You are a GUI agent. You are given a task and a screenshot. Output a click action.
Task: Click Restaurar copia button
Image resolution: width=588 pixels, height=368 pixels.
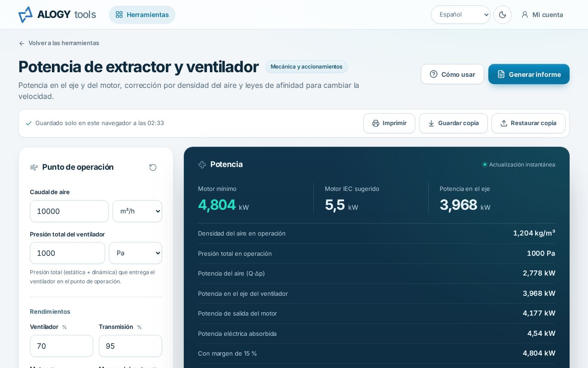click(x=528, y=123)
